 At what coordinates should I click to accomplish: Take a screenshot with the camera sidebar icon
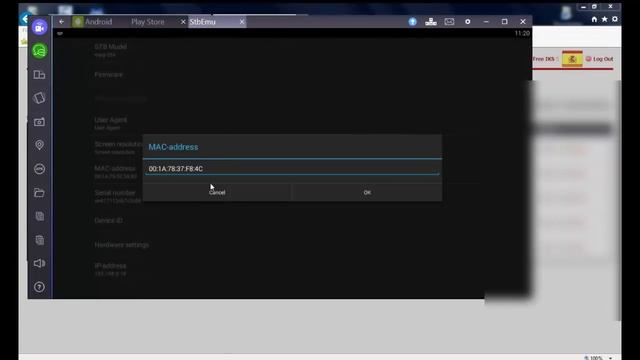coord(40,122)
